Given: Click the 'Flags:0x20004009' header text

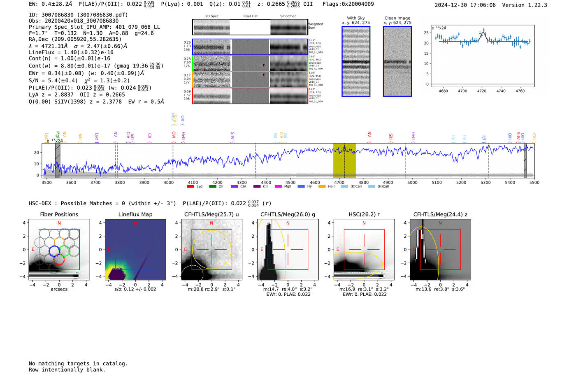Looking at the screenshot, I should [x=348, y=4].
